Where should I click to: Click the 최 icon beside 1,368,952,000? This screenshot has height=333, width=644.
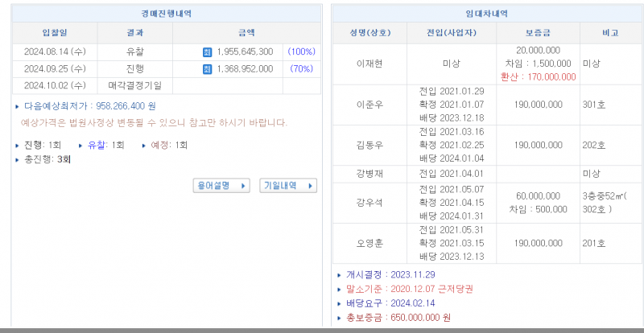tap(207, 68)
